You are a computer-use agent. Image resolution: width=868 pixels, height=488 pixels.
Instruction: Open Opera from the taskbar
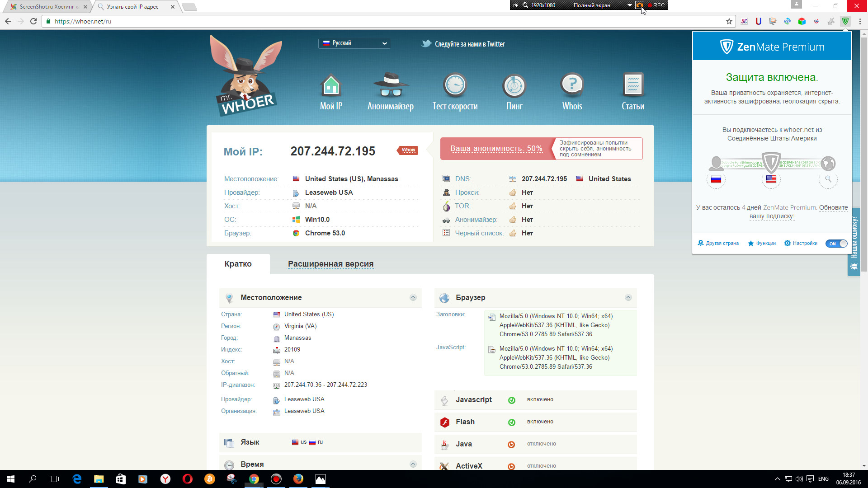(x=188, y=479)
